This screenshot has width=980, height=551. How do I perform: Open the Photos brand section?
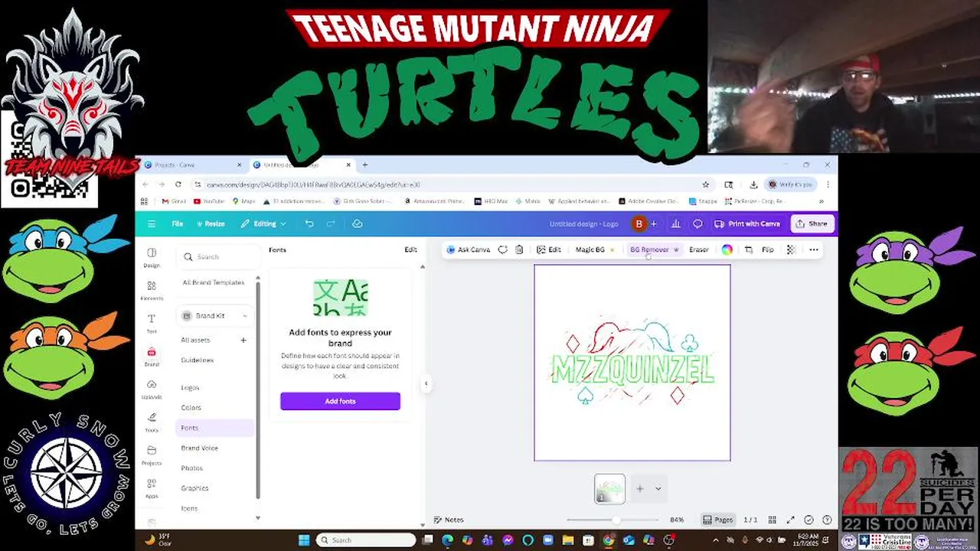click(x=191, y=468)
